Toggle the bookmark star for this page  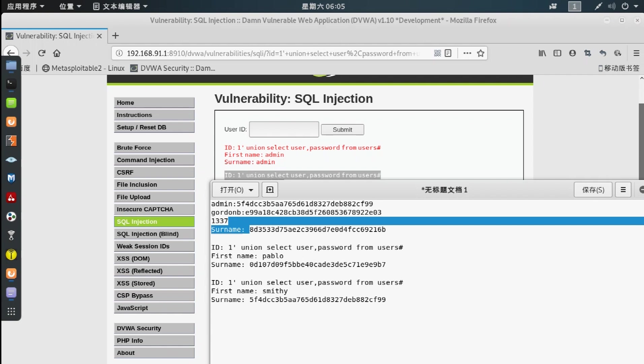(x=481, y=53)
